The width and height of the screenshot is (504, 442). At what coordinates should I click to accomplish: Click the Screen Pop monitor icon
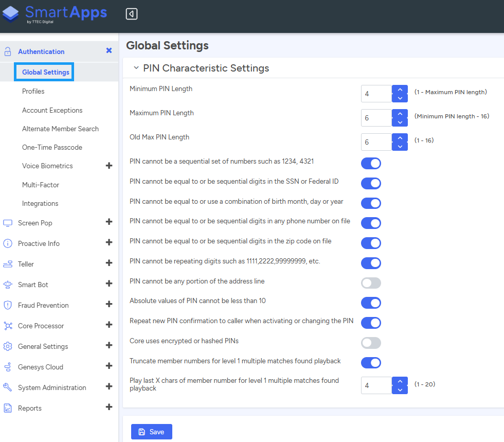tap(8, 223)
